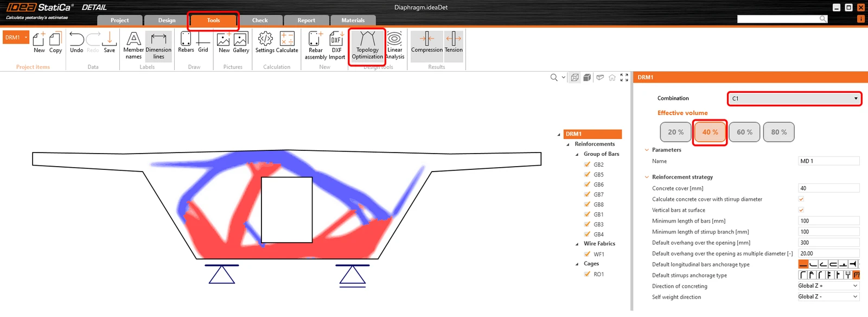Click the Calculate icon
This screenshot has height=317, width=868.
(x=287, y=42)
